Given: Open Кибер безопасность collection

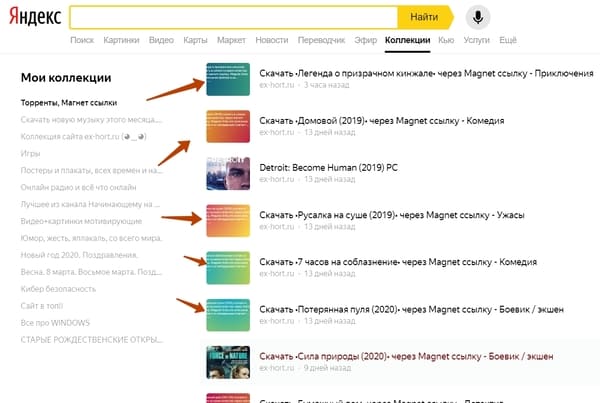Looking at the screenshot, I should 58,289.
